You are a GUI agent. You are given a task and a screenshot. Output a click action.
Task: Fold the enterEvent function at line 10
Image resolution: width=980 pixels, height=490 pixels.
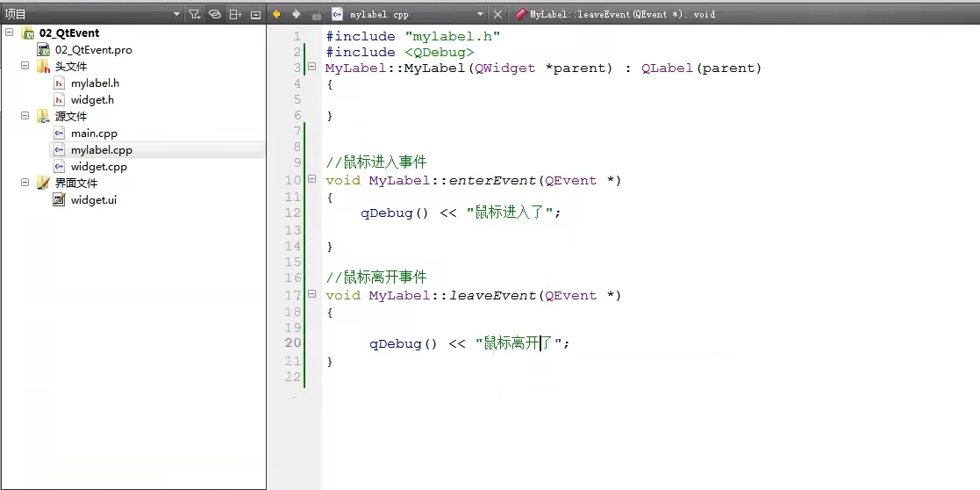tap(311, 179)
